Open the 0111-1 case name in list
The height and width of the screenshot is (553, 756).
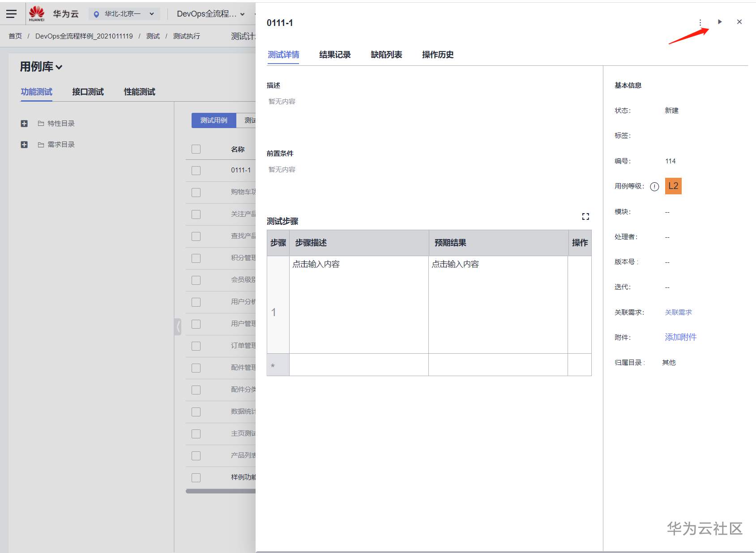[x=241, y=170]
